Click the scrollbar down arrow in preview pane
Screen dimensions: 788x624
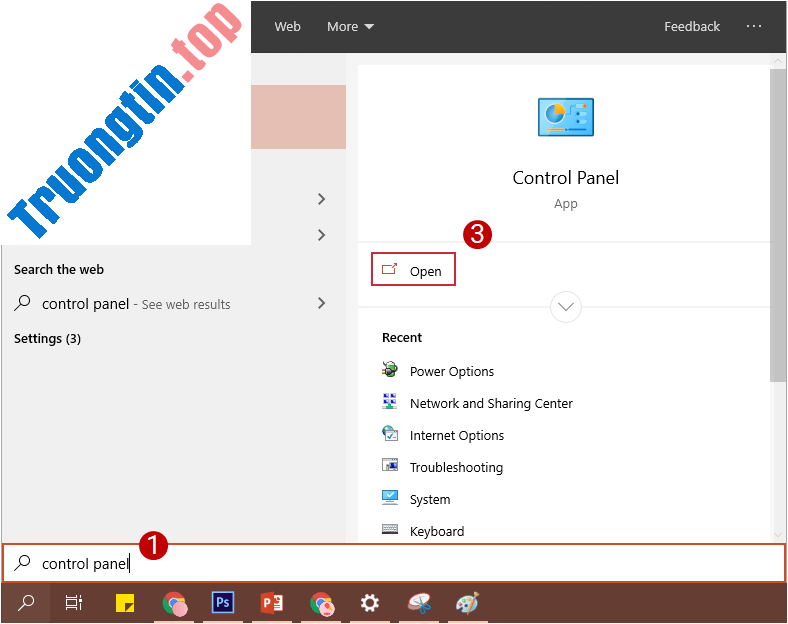click(777, 535)
